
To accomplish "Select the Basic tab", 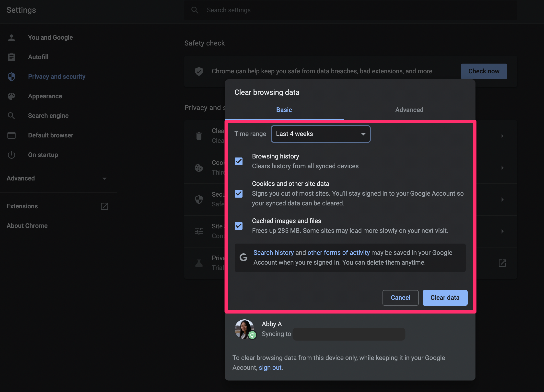I will [284, 109].
